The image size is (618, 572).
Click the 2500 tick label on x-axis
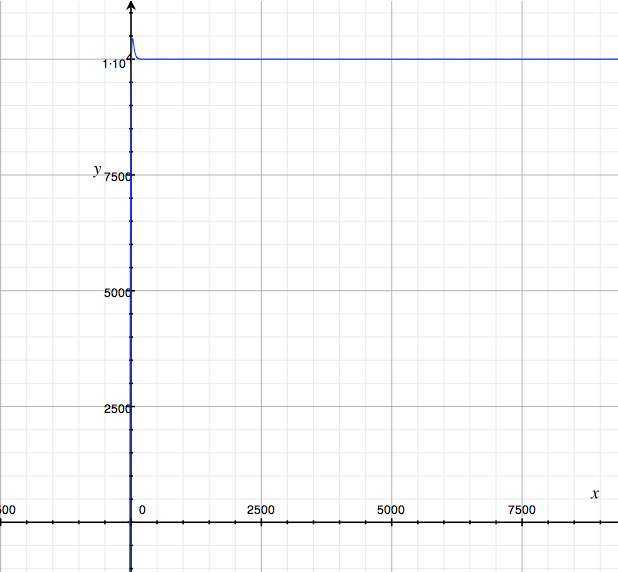click(x=260, y=510)
